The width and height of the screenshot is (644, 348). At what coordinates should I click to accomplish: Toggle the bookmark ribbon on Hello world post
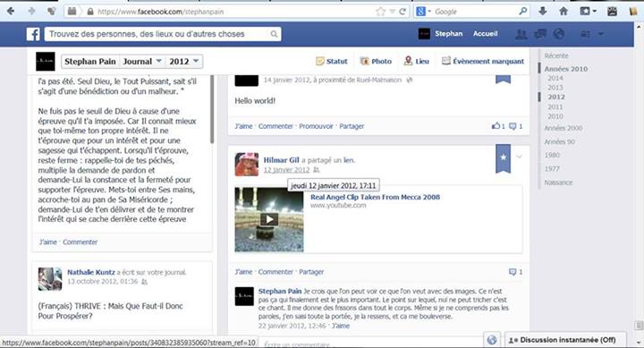click(x=503, y=79)
